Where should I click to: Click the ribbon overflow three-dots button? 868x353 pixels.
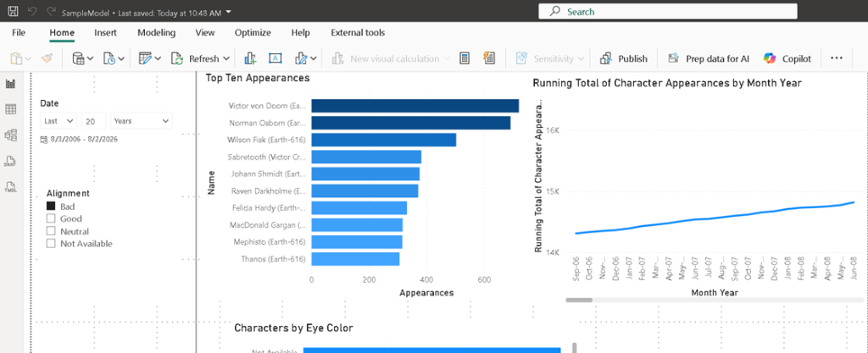(x=836, y=58)
